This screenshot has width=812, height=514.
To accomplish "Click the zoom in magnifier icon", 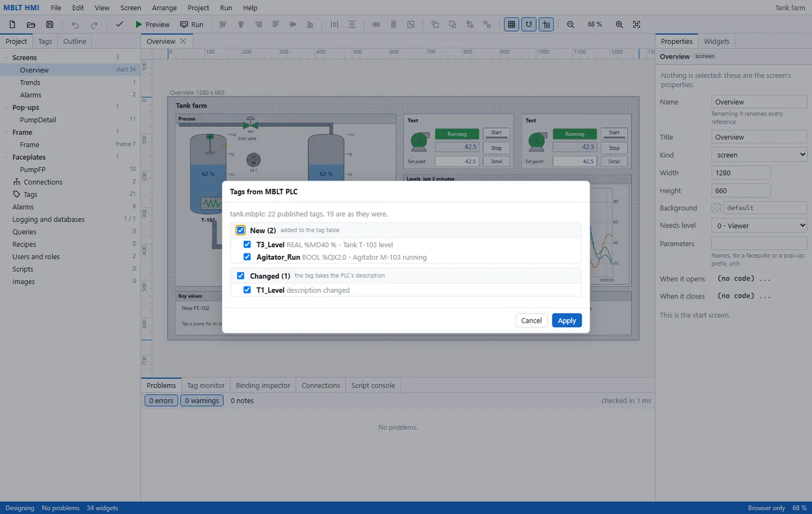I will pyautogui.click(x=619, y=25).
